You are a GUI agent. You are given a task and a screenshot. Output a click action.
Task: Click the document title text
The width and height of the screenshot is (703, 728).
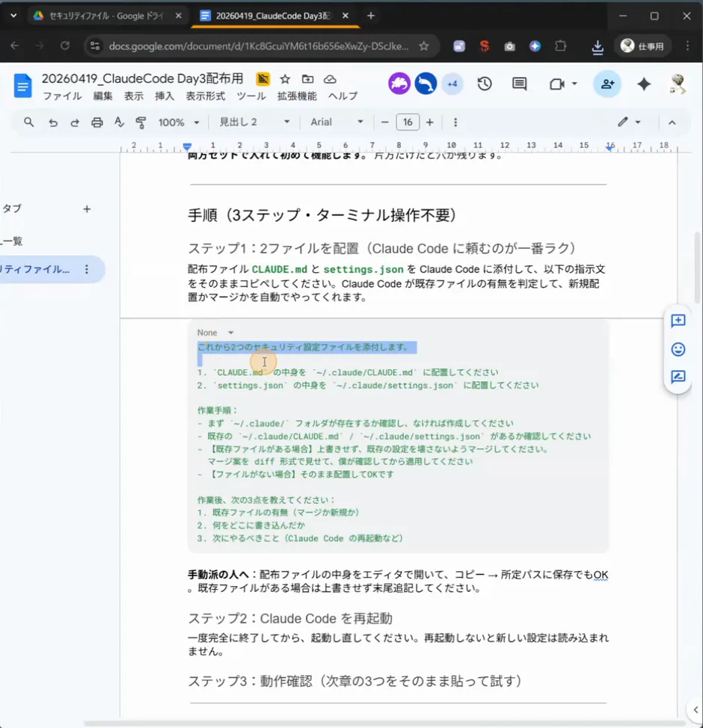[x=142, y=79]
